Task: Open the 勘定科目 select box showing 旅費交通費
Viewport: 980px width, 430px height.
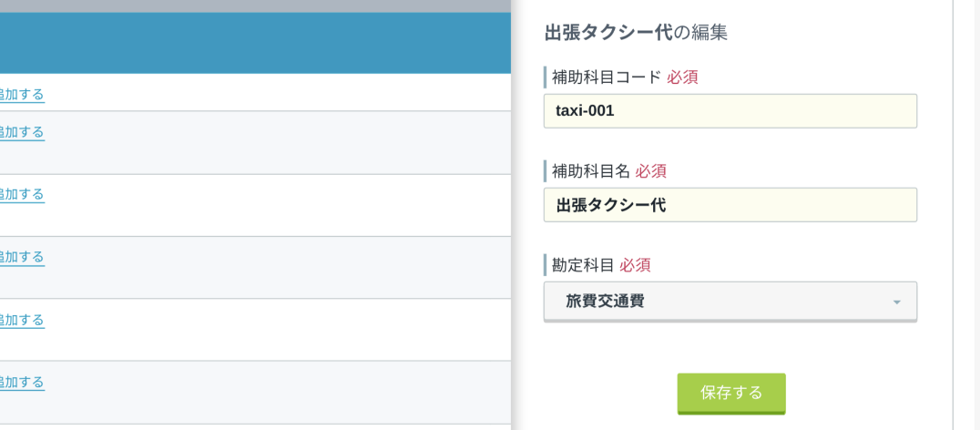Action: pos(730,302)
